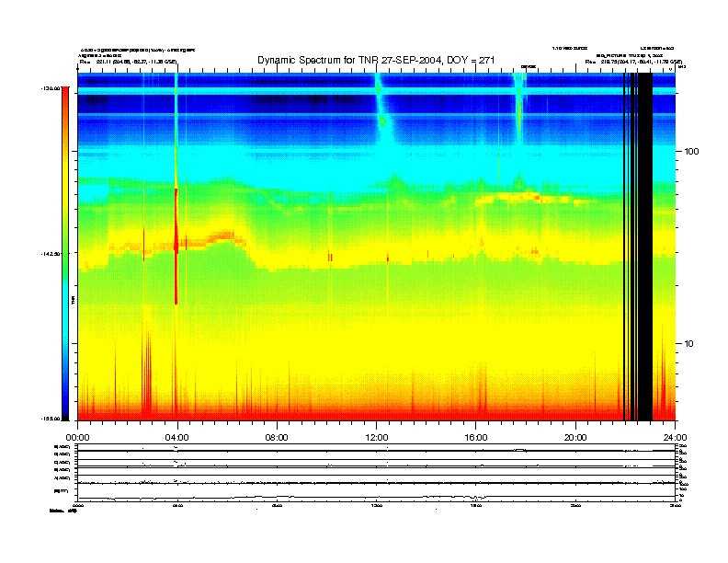This screenshot has height=563, width=728.
Task: Click the 10 frequency axis label
Action: coord(689,344)
